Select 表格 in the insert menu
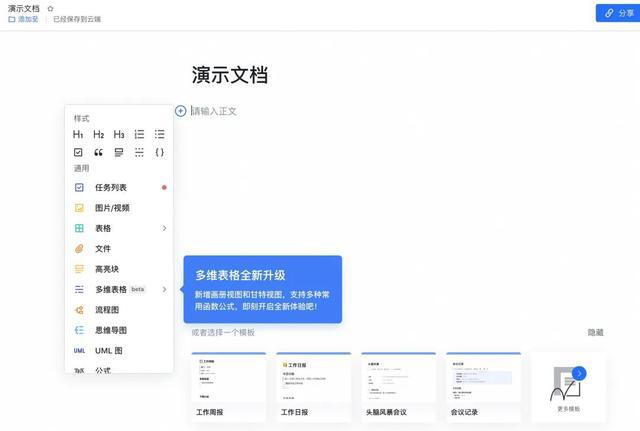The width and height of the screenshot is (640, 431). pos(119,228)
